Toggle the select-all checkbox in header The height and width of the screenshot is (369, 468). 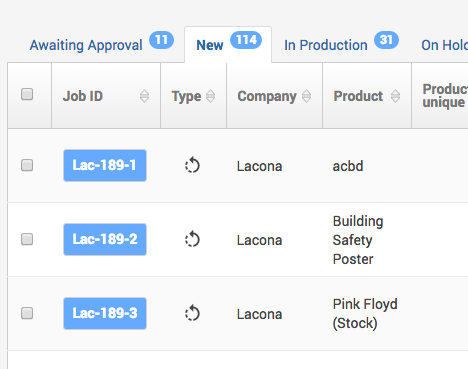[27, 94]
